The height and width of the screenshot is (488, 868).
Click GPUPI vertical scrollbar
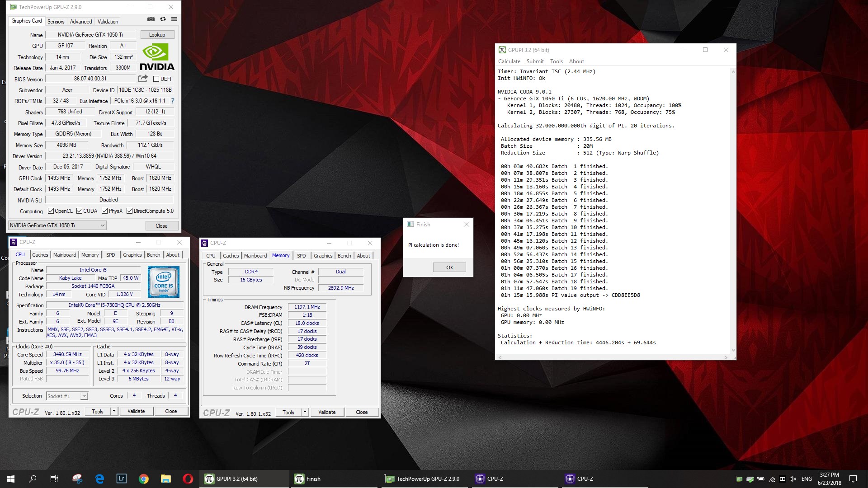point(733,211)
